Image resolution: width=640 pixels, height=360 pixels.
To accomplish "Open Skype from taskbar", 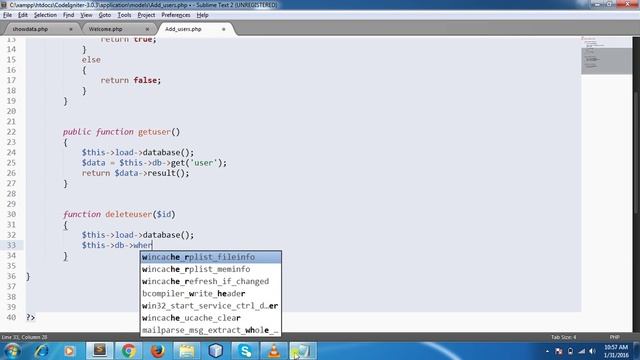I will (245, 351).
